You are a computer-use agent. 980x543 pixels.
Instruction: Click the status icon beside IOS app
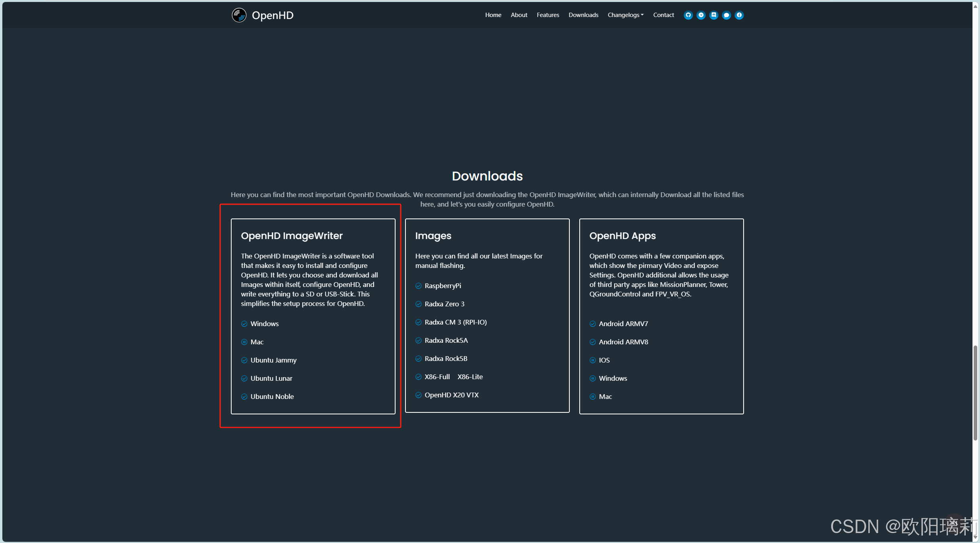pyautogui.click(x=593, y=360)
